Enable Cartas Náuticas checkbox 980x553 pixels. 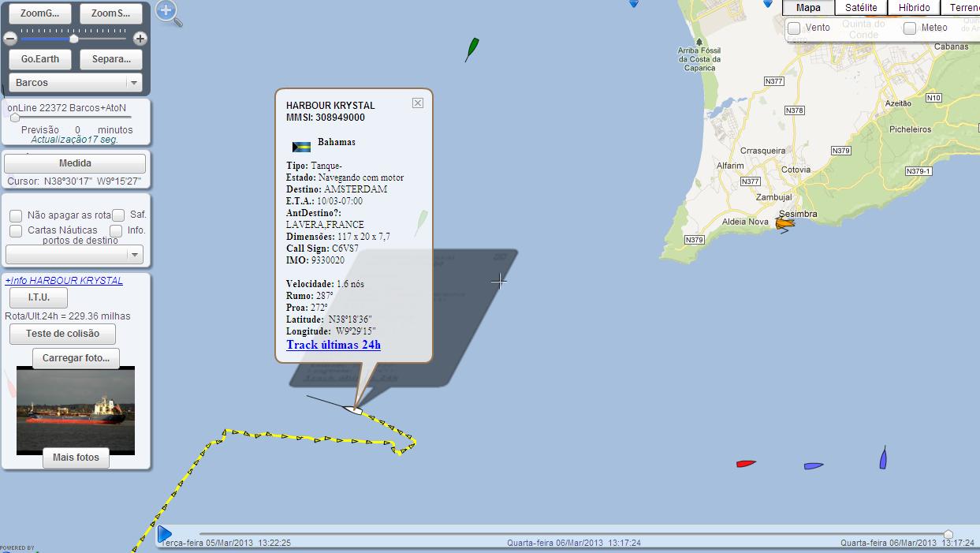click(x=16, y=230)
